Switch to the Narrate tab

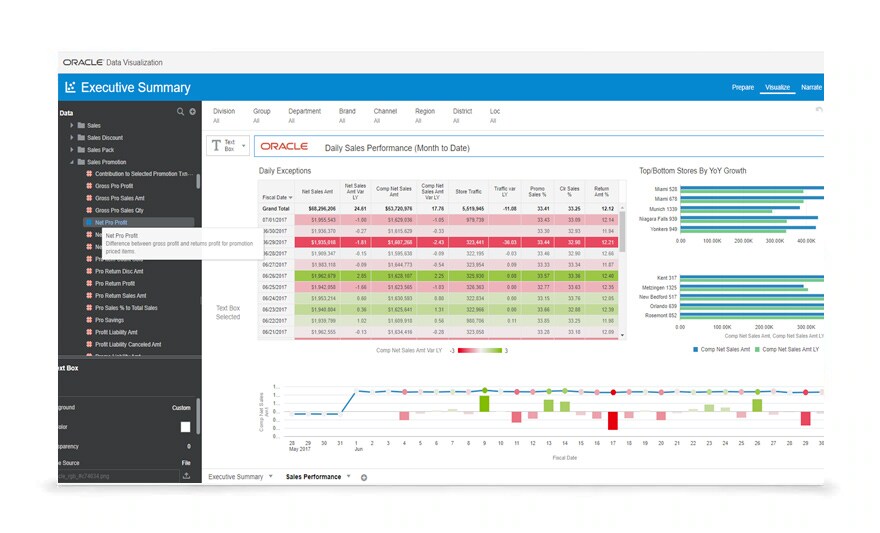pyautogui.click(x=812, y=87)
